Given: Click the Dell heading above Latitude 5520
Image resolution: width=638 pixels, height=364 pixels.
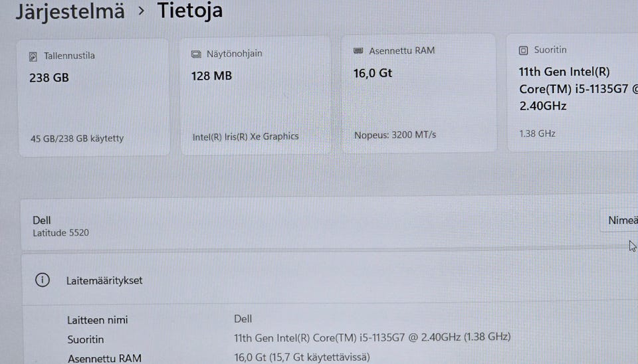Looking at the screenshot, I should click(41, 220).
